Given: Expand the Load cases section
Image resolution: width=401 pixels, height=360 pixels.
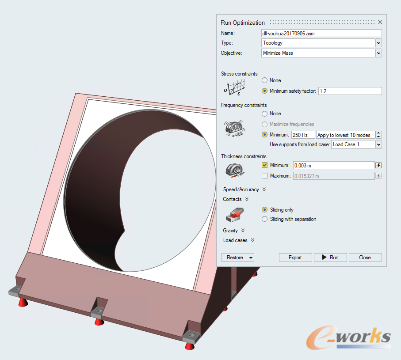Looking at the screenshot, I should pyautogui.click(x=252, y=240).
